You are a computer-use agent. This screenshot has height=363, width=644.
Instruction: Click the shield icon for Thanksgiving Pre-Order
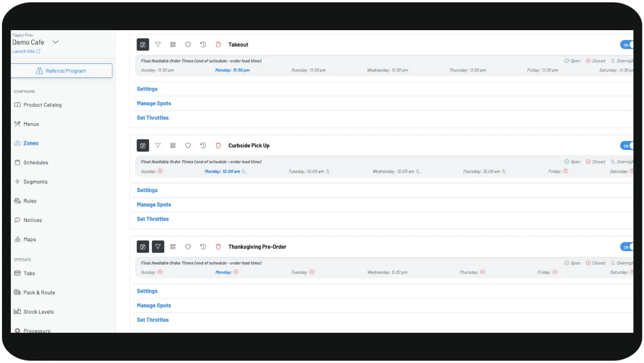click(x=188, y=247)
